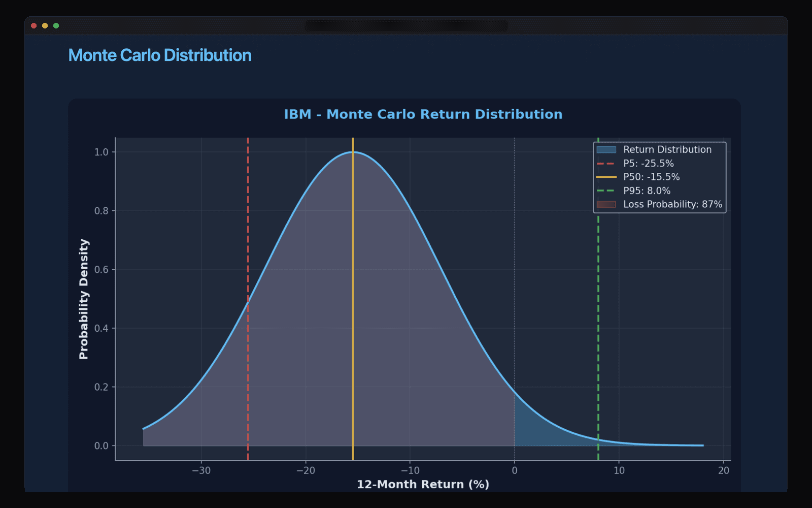Select the IBM chart title text
The image size is (812, 508).
[x=423, y=114]
